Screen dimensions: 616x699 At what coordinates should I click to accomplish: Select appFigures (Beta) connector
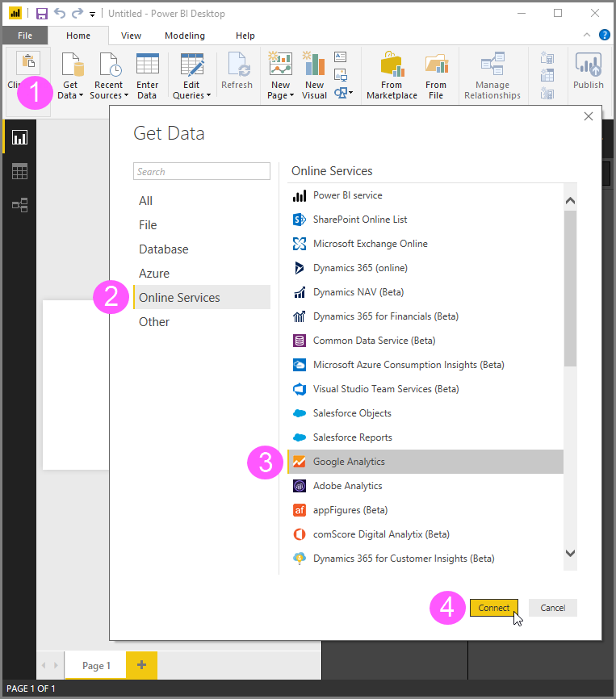(425, 510)
